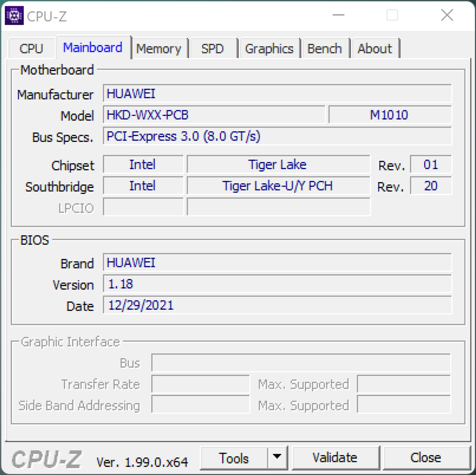
Task: Click the Validate button
Action: tap(335, 458)
